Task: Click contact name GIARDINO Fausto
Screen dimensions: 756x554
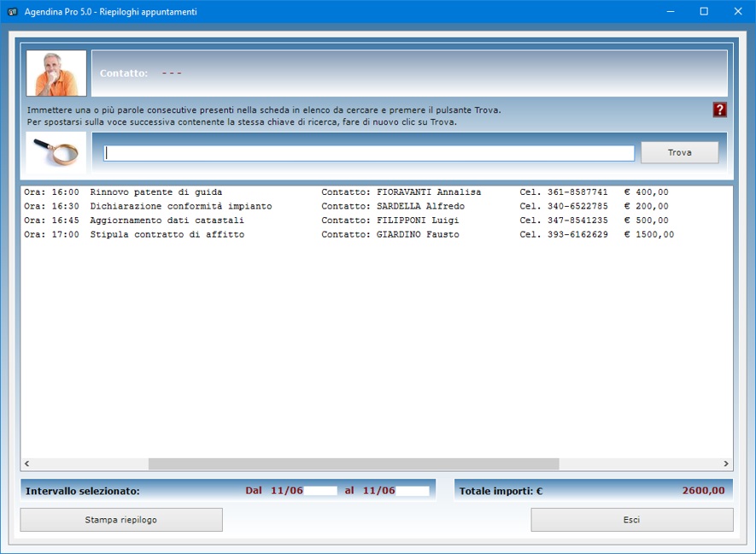Action: (x=418, y=234)
